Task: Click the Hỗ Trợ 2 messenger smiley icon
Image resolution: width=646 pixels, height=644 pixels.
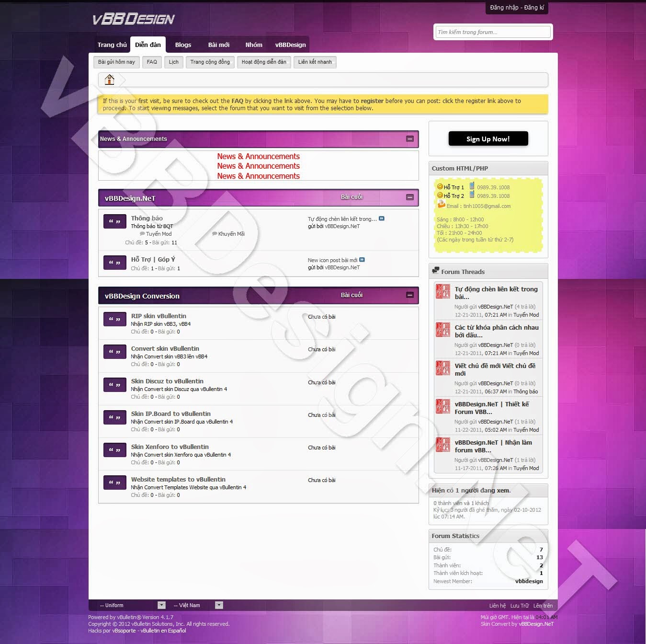Action: pyautogui.click(x=440, y=195)
